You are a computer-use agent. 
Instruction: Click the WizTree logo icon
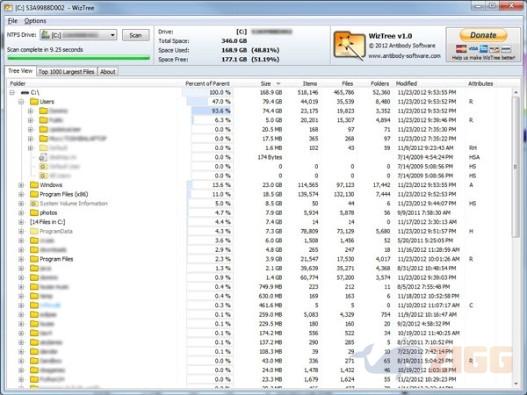click(x=349, y=45)
